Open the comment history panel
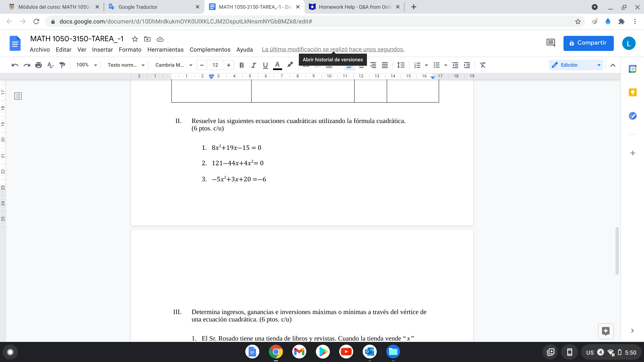Screen dimensions: 644x362 click(550, 43)
